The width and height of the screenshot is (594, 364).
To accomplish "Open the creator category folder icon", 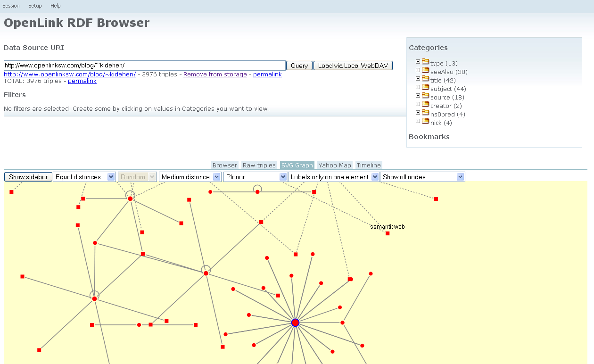I will click(425, 104).
